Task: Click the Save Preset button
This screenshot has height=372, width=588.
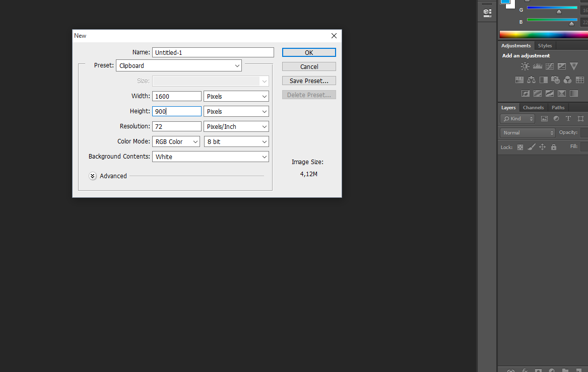Action: (x=309, y=81)
